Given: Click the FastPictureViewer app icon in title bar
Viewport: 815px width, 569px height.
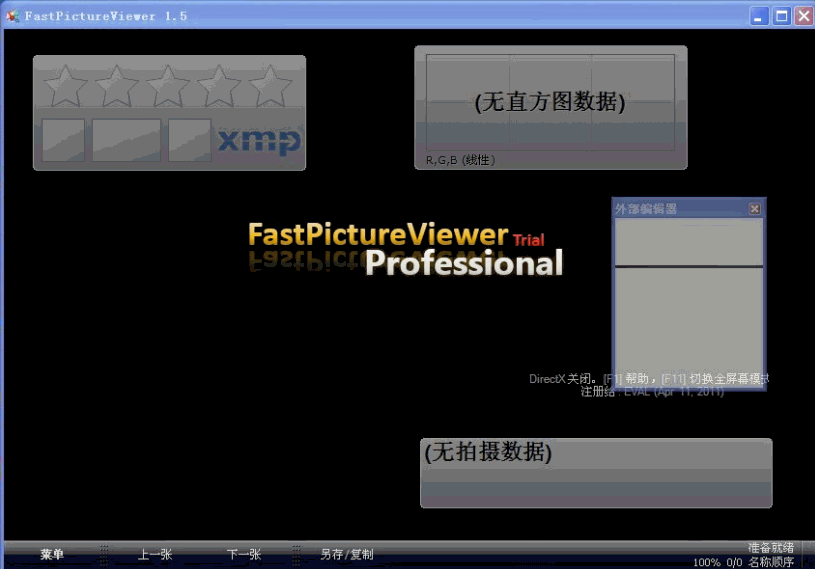Looking at the screenshot, I should click(x=13, y=16).
